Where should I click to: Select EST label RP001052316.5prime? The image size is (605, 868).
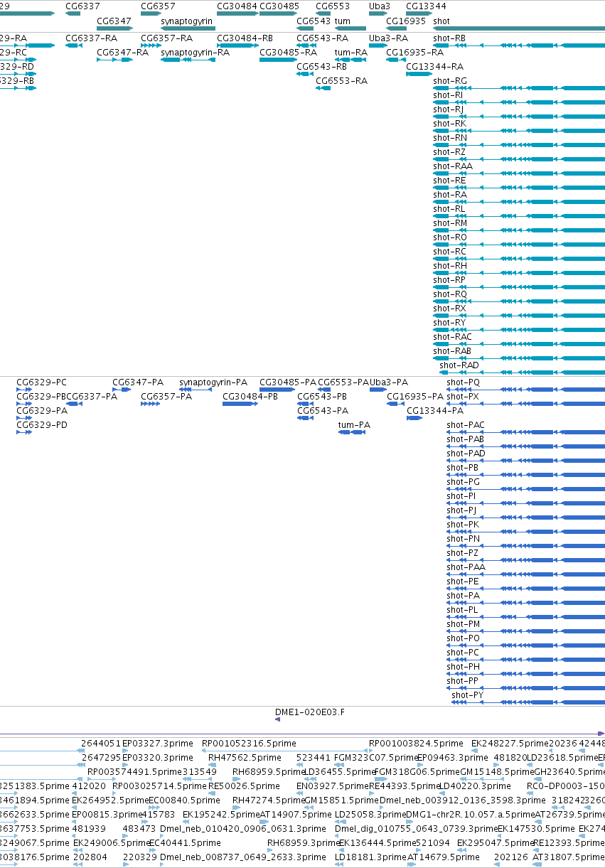click(249, 744)
